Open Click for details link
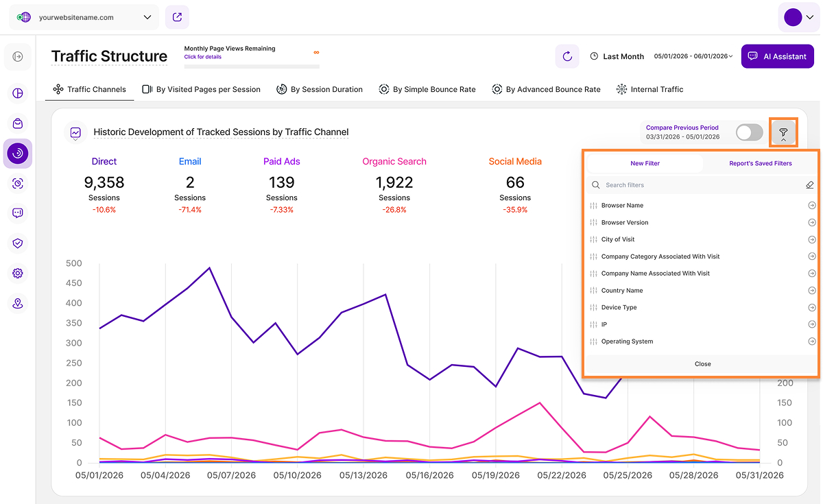Screen dimensions: 823x504 click(202, 57)
